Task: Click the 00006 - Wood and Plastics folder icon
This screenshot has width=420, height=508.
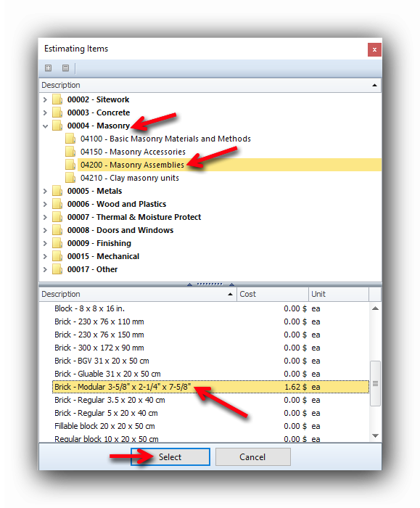Action: click(57, 204)
